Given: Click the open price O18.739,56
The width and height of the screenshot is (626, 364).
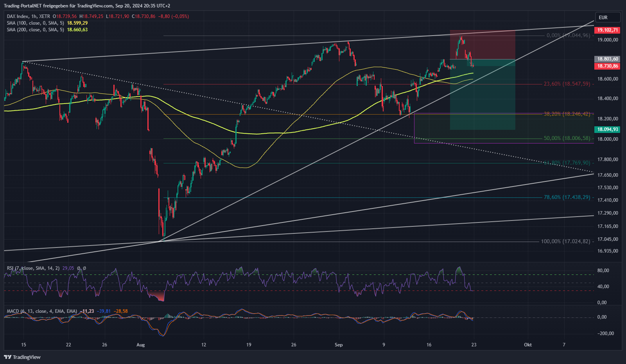Looking at the screenshot, I should [65, 16].
